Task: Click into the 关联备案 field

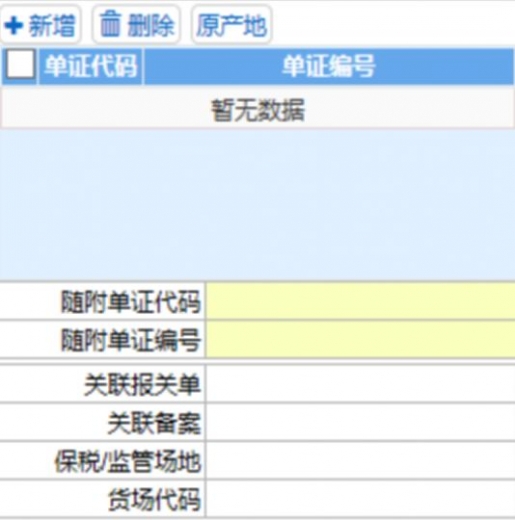Action: pos(360,422)
